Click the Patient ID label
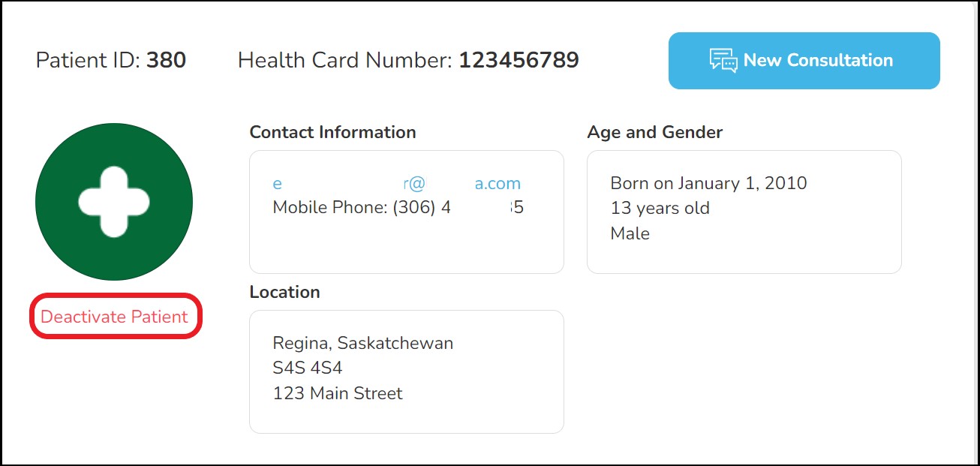 [88, 60]
